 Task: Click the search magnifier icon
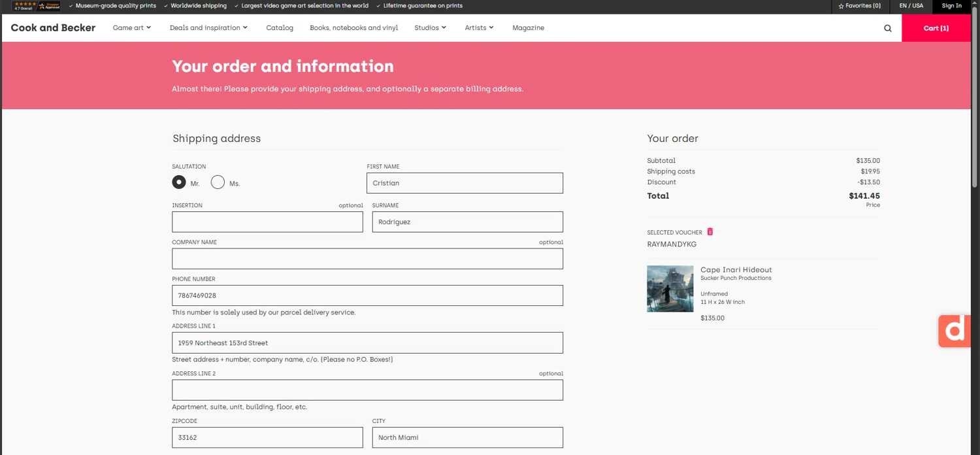coord(887,28)
